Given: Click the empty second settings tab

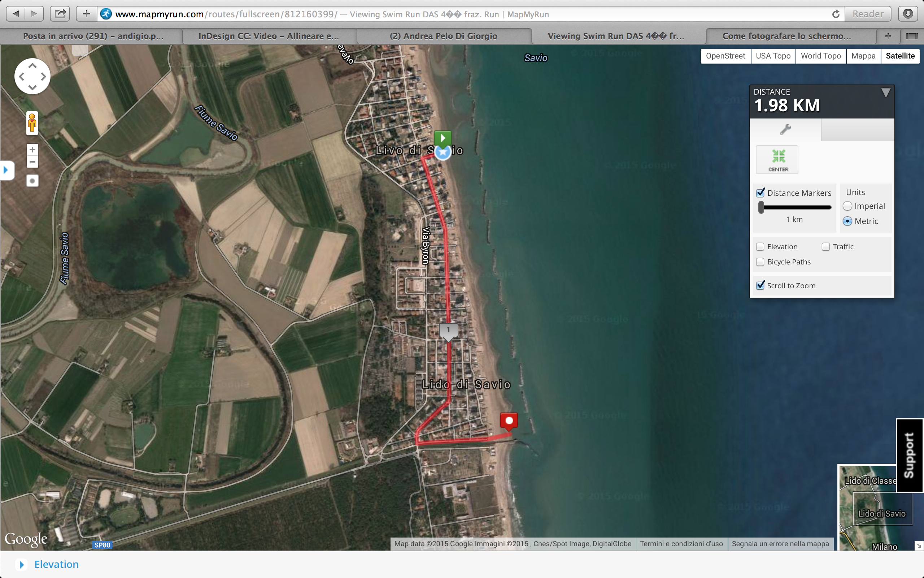Looking at the screenshot, I should pyautogui.click(x=858, y=130).
